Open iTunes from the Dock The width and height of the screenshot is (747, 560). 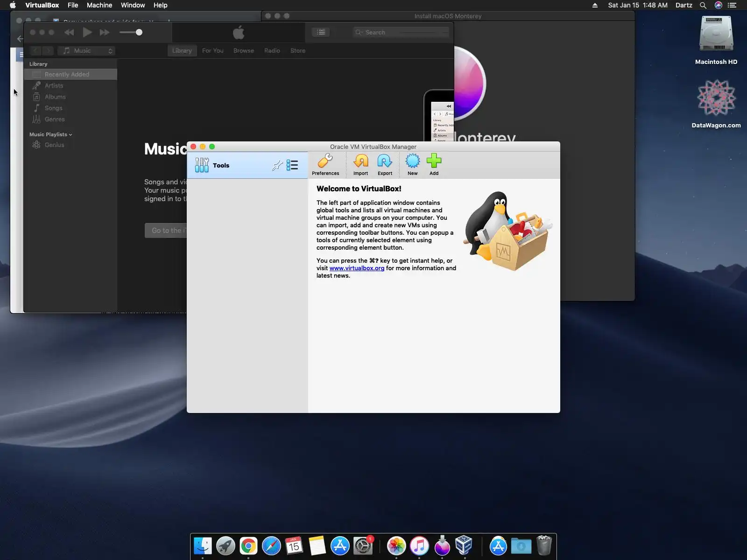point(419,546)
